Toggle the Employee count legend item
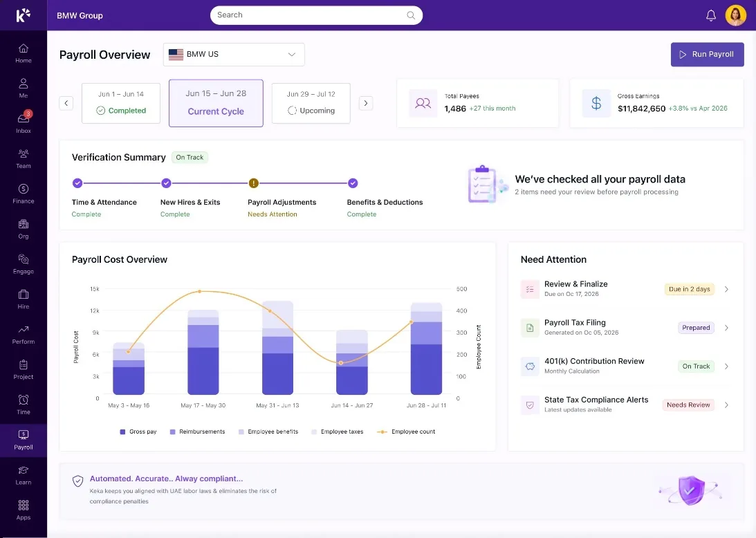Viewport: 756px width, 538px height. [x=406, y=432]
